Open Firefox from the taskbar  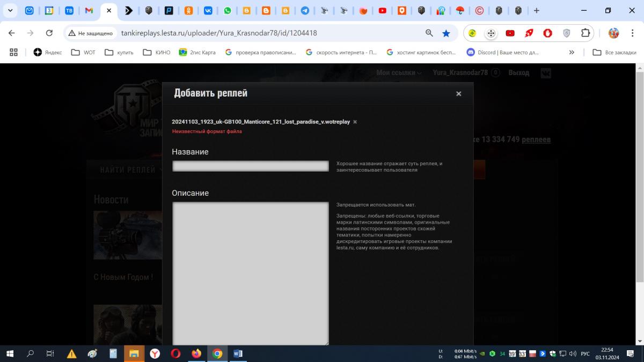pyautogui.click(x=196, y=354)
